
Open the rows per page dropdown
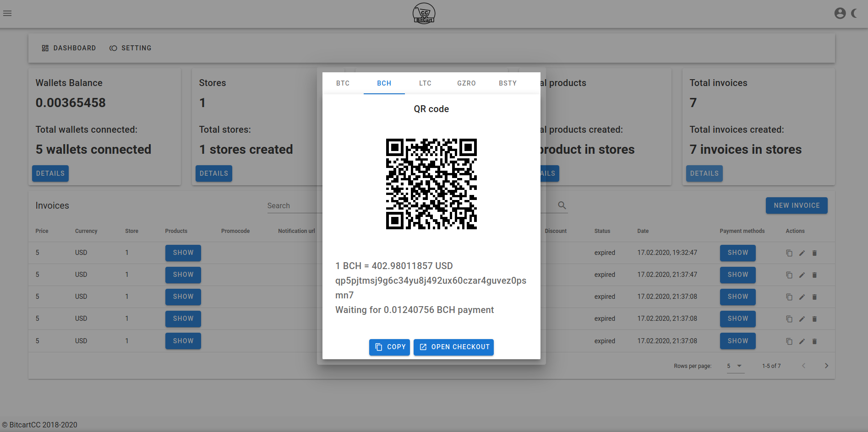pyautogui.click(x=736, y=366)
